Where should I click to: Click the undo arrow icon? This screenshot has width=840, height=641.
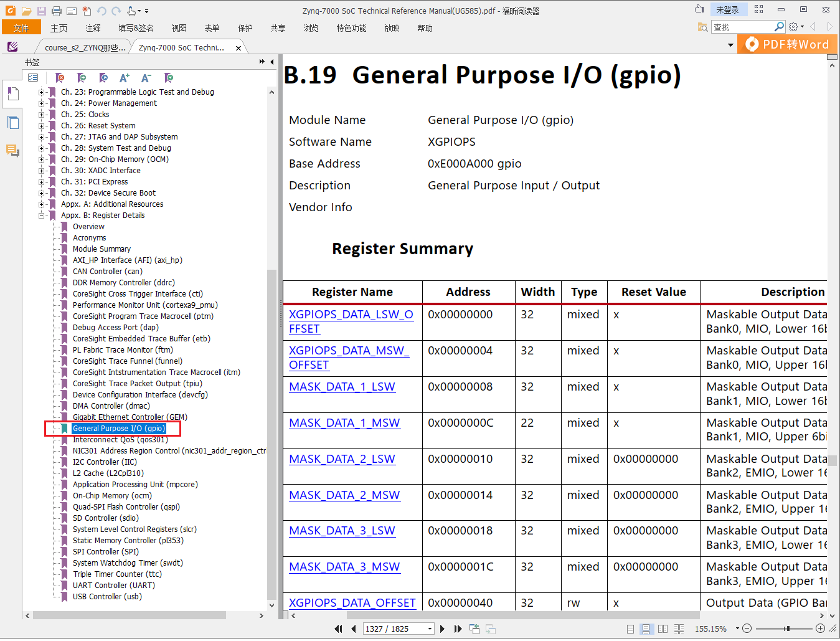(x=101, y=11)
